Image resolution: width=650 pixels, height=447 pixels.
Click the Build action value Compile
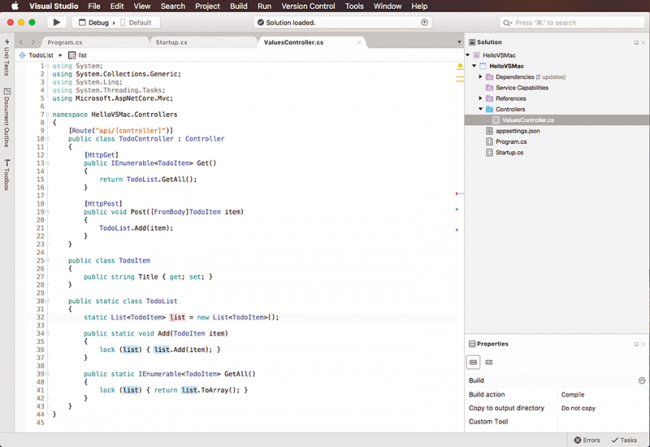(x=572, y=394)
